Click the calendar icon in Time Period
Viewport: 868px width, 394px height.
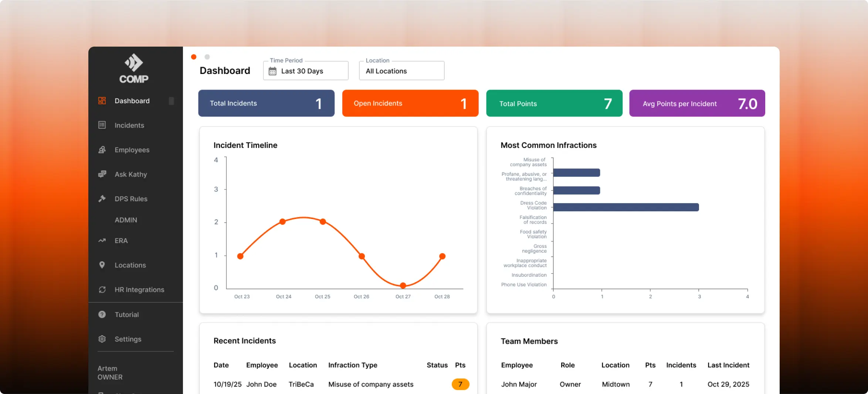(272, 71)
